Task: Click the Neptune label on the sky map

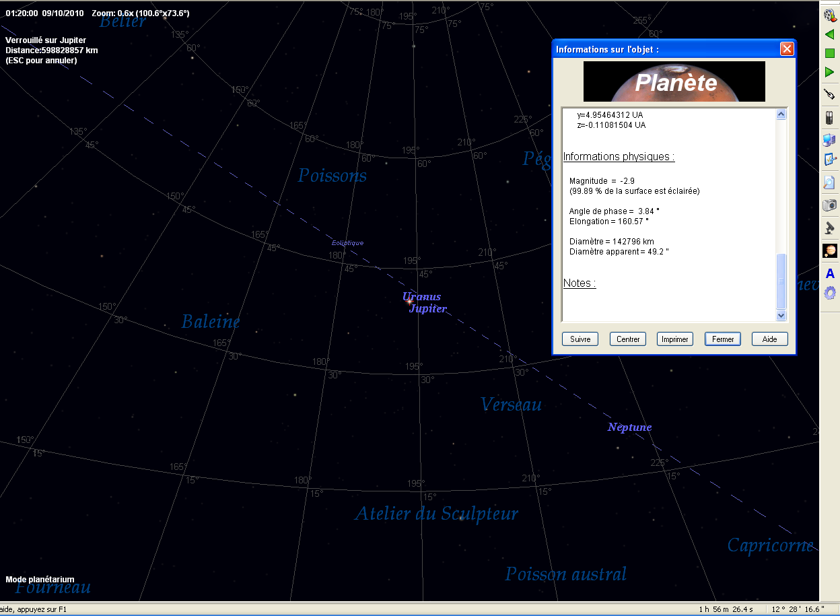Action: point(629,427)
